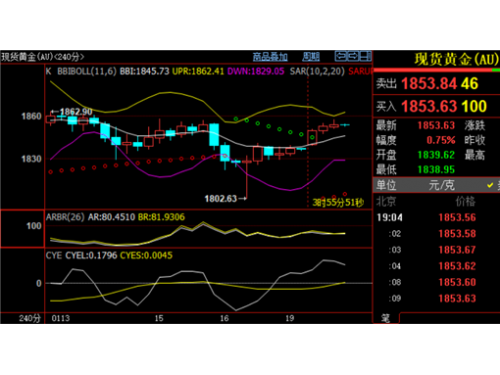Click the red and green buy-sell ratio bar
The height and width of the screenshot is (375, 500).
436,70
